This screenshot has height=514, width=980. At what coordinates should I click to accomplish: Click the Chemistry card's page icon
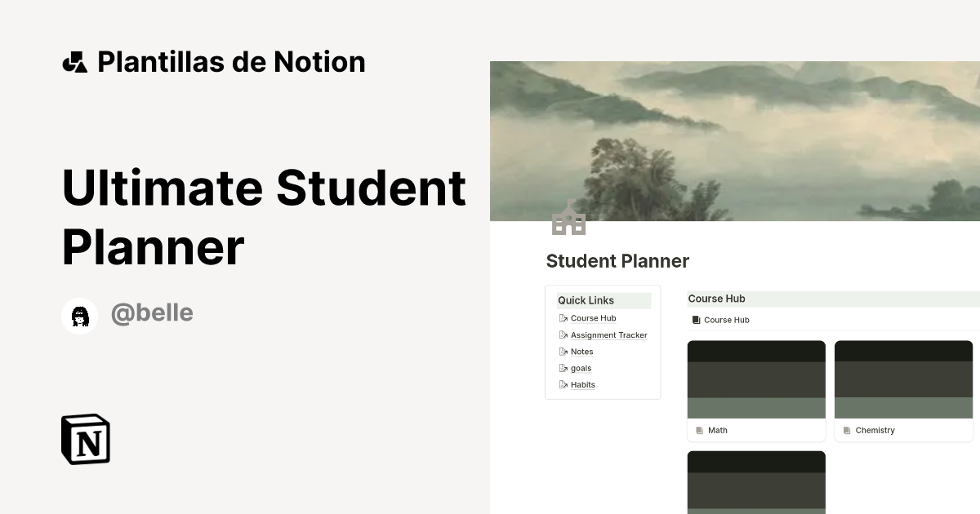coord(847,430)
